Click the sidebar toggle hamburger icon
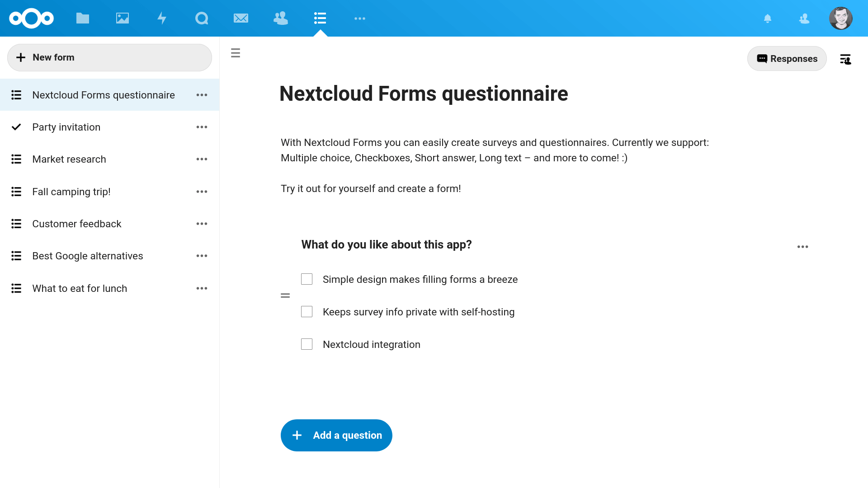 (236, 53)
